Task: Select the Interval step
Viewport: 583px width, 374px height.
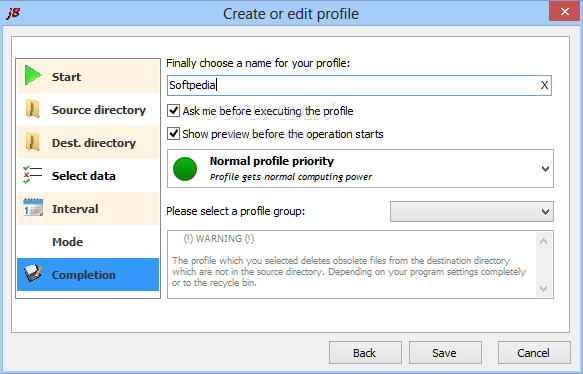Action: (88, 209)
